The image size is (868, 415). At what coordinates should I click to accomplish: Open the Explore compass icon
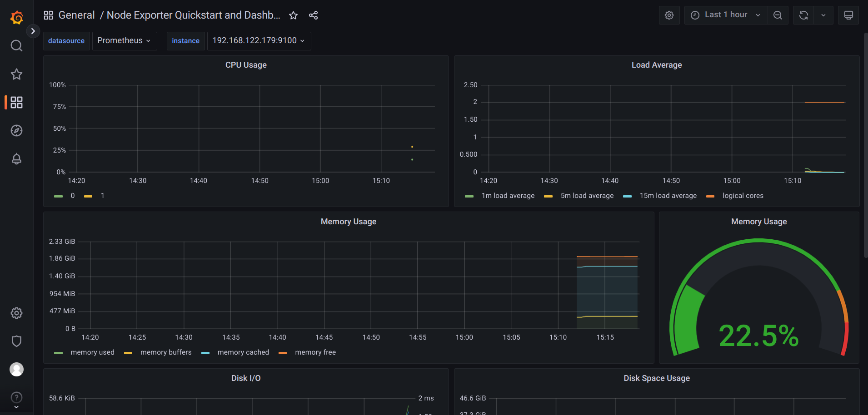(16, 130)
